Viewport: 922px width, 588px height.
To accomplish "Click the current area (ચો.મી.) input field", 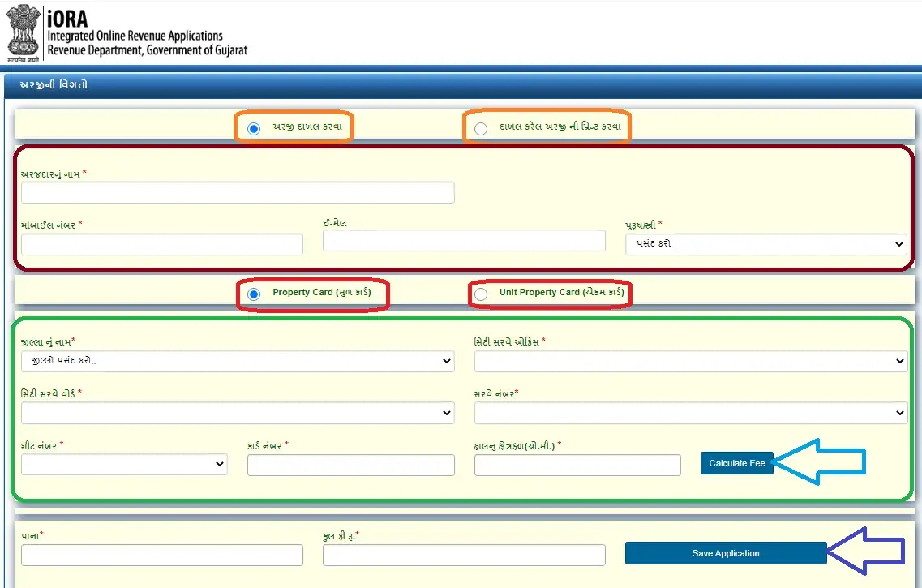I will [577, 465].
